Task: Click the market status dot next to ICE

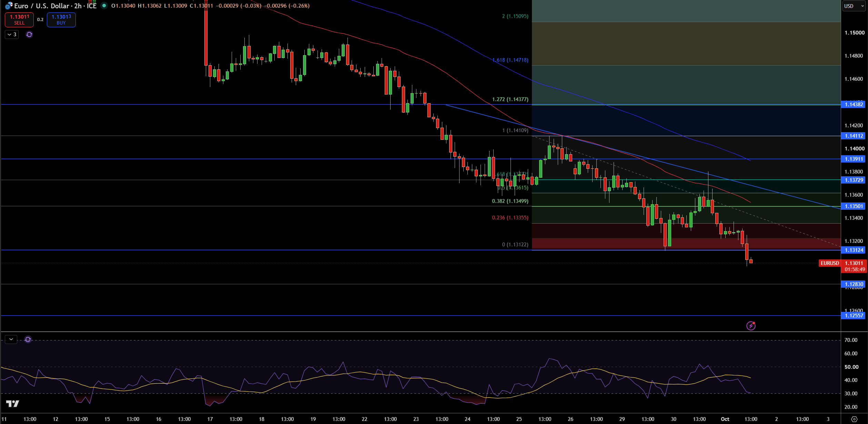Action: point(104,6)
